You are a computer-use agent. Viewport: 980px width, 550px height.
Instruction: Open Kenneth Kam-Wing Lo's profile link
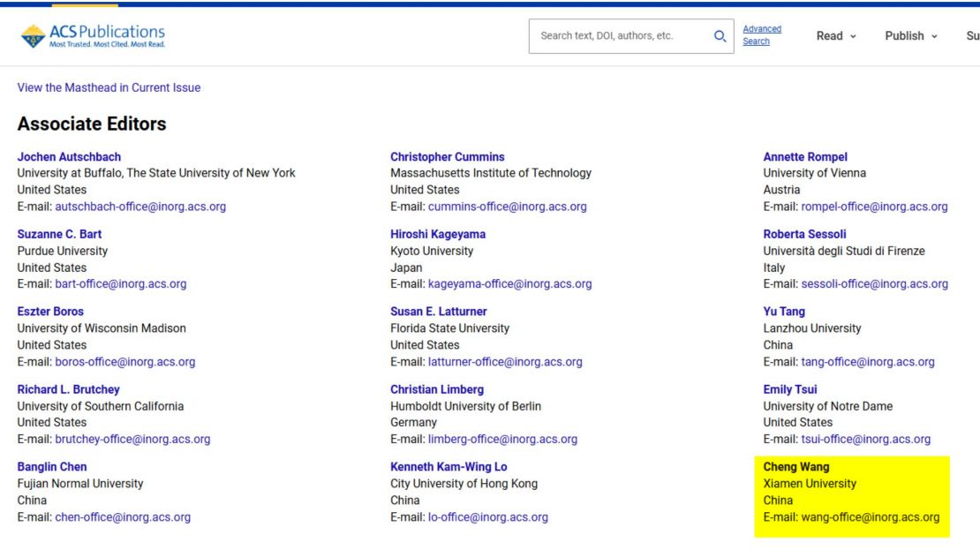point(449,467)
